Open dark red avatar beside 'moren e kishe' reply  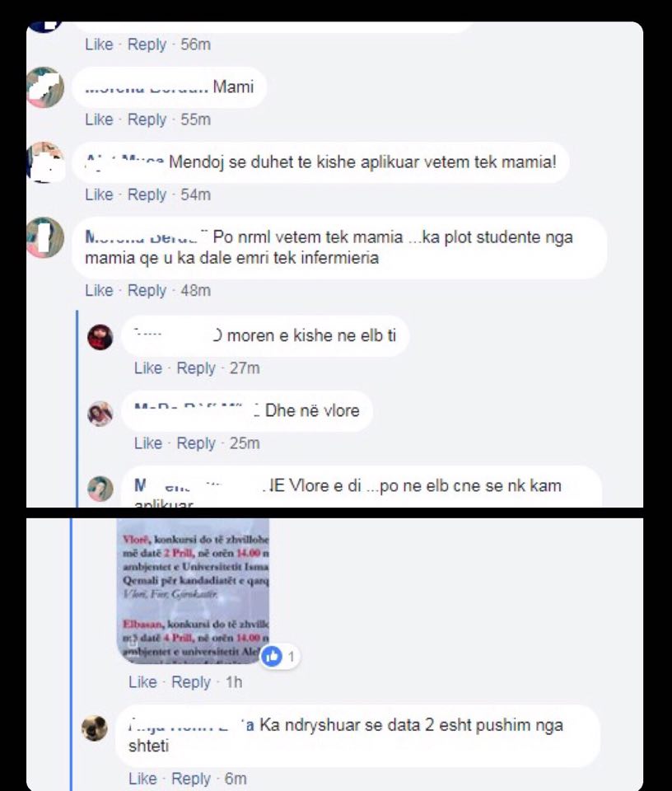pos(100,336)
